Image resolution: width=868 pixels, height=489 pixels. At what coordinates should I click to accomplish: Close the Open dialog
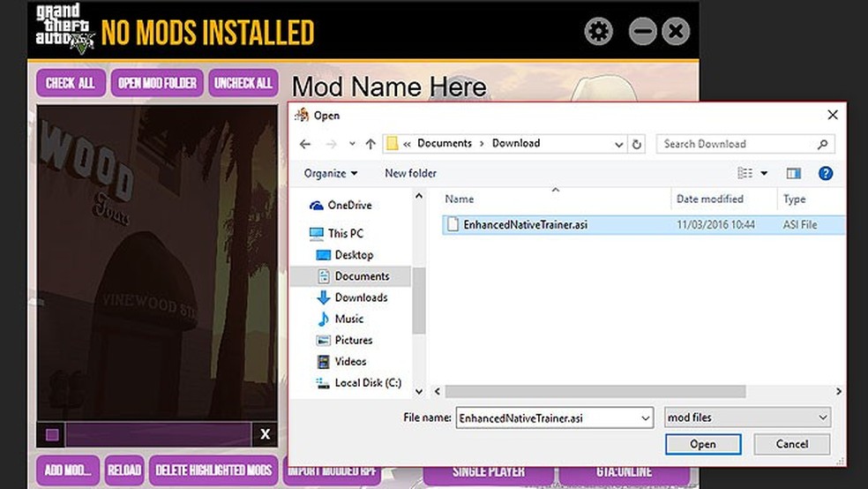833,115
